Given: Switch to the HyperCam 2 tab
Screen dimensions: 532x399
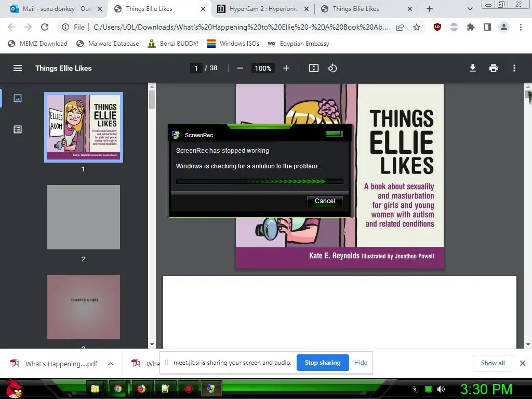Looking at the screenshot, I should pyautogui.click(x=263, y=9).
